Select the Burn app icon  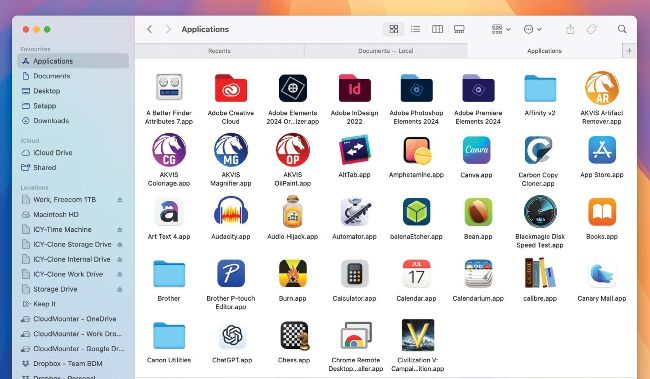[x=293, y=274]
